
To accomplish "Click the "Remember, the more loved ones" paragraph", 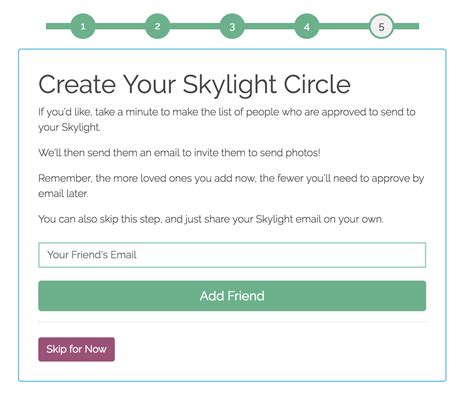I will (231, 186).
